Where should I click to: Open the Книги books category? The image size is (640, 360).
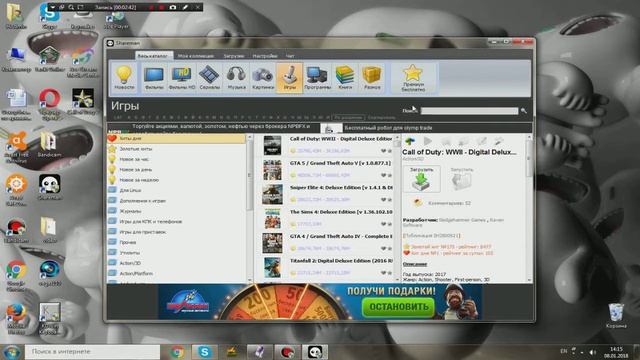(344, 78)
